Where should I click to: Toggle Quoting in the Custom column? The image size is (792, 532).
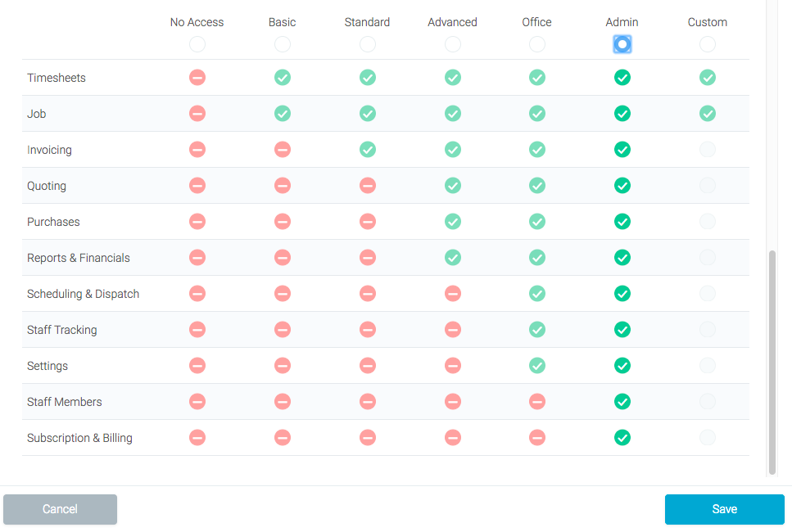pos(707,185)
